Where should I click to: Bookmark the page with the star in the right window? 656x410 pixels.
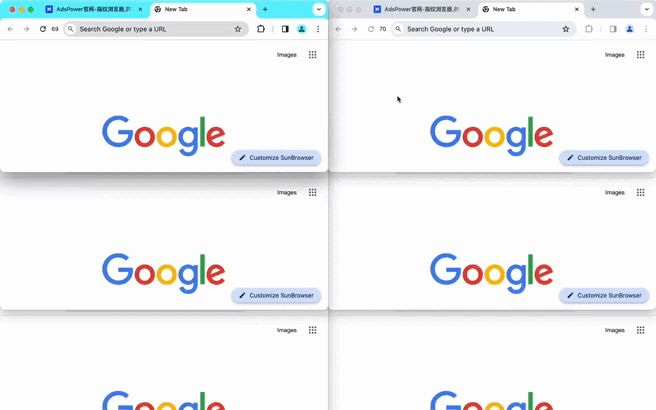(566, 29)
